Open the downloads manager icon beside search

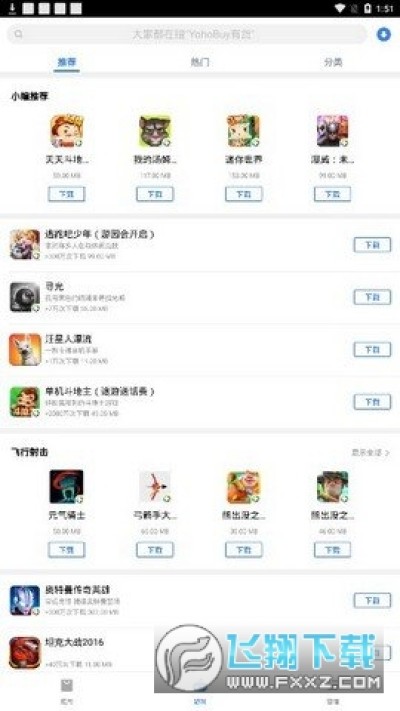[x=384, y=34]
